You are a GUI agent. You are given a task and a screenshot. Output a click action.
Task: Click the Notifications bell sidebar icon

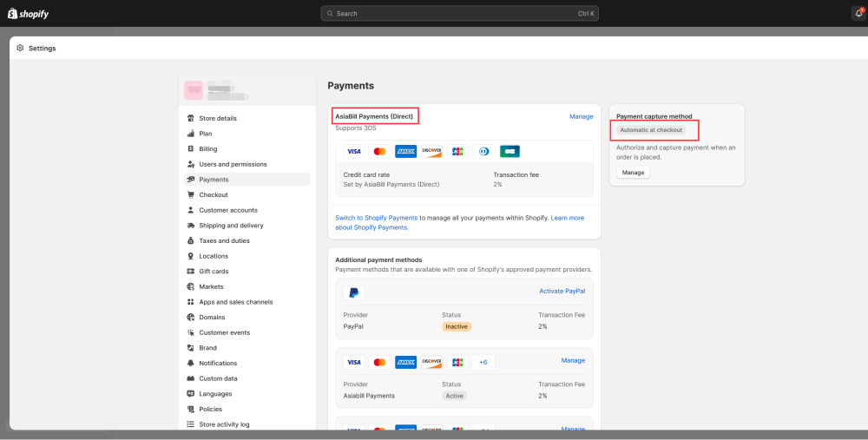[191, 363]
